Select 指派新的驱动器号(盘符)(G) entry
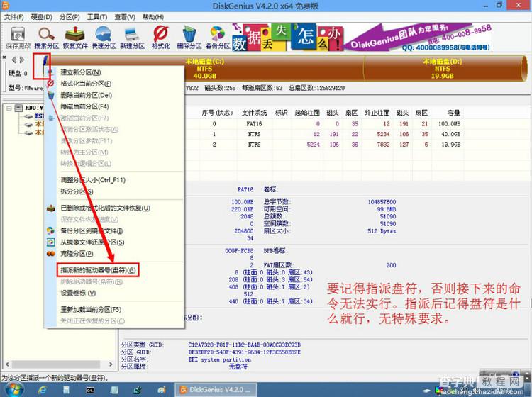This screenshot has width=532, height=397. point(98,270)
